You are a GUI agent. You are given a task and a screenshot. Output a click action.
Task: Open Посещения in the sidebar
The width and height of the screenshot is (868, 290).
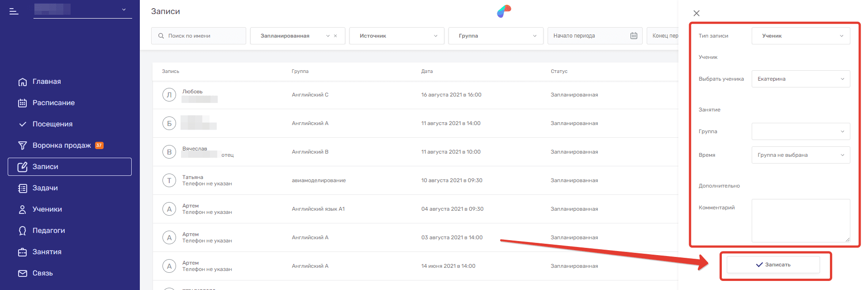click(52, 124)
